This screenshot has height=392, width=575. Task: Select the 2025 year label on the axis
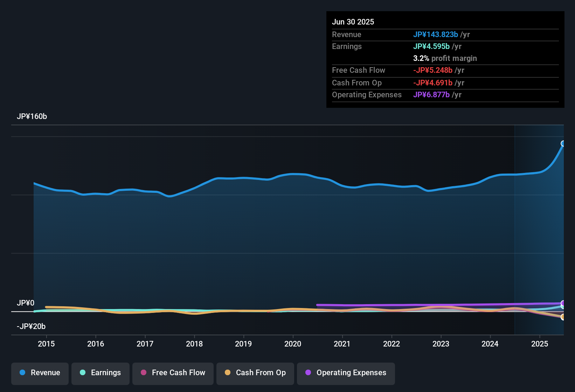click(x=540, y=344)
